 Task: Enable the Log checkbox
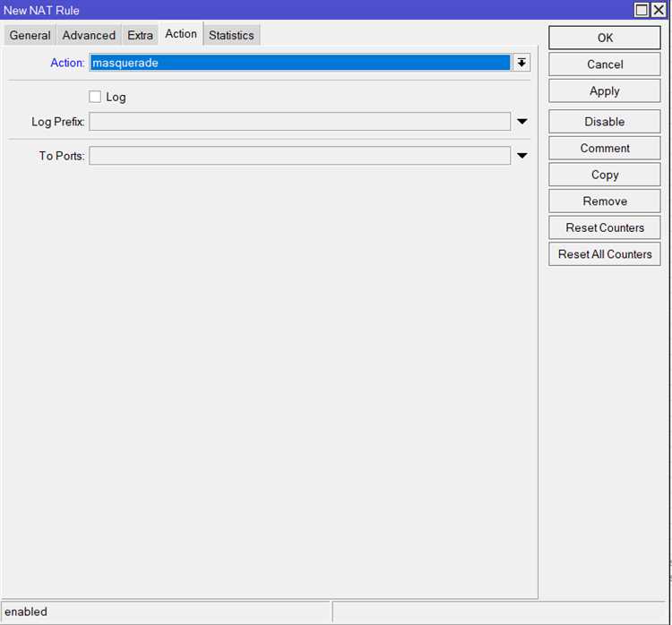click(x=95, y=97)
